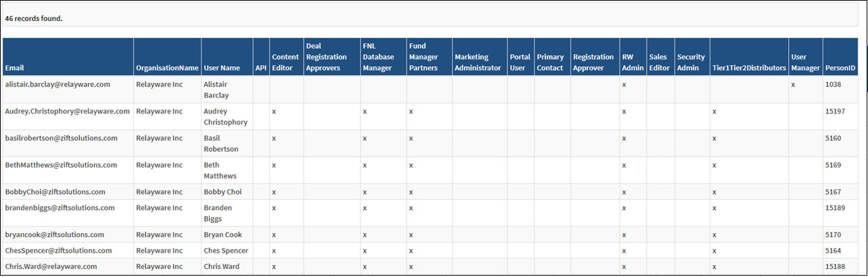
Task: Click user name Bryan Cook
Action: point(223,235)
